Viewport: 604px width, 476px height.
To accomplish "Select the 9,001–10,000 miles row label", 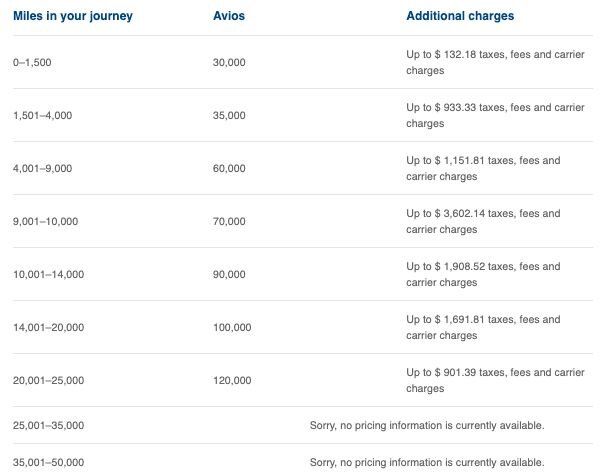I will click(x=45, y=221).
